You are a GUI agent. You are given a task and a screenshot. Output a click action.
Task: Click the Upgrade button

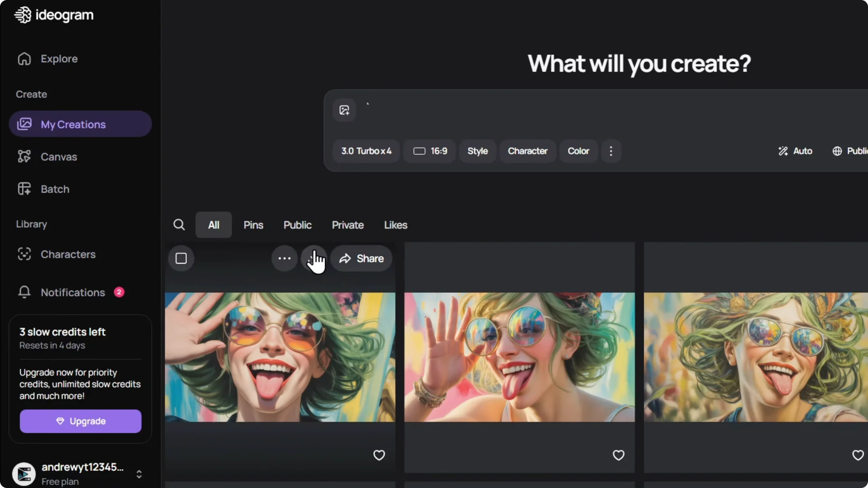80,421
